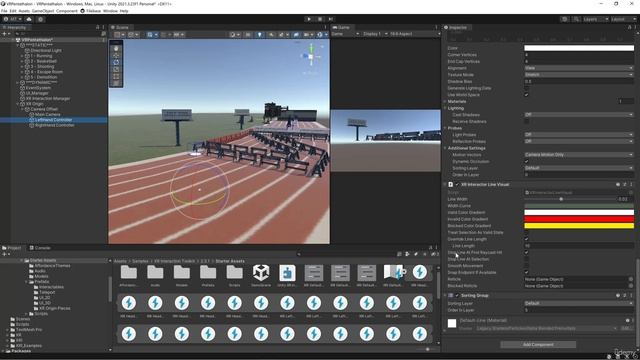Viewport: 640px width, 360px height.
Task: Open the Teleport folder in Project tree
Action: point(47,292)
